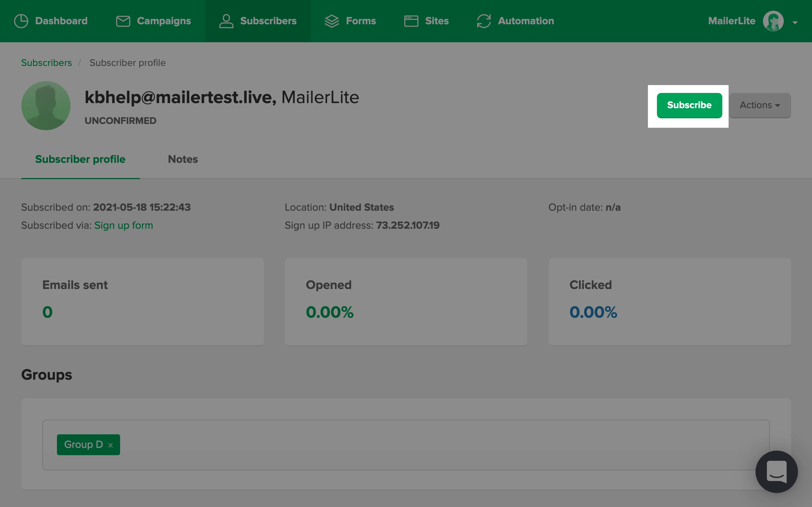Go back via Subscribers breadcrumb link

[x=46, y=63]
